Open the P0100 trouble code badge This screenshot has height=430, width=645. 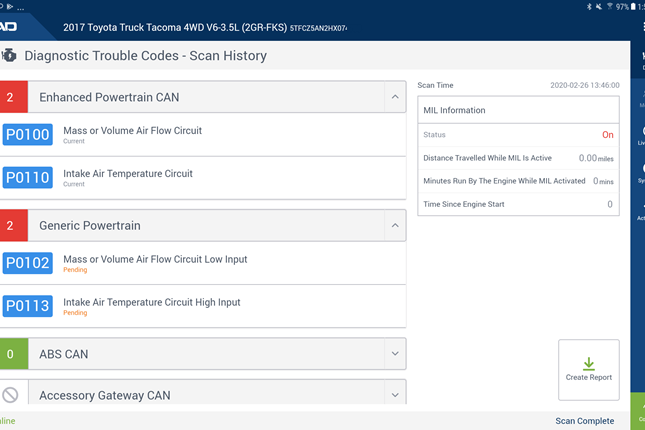pyautogui.click(x=27, y=135)
